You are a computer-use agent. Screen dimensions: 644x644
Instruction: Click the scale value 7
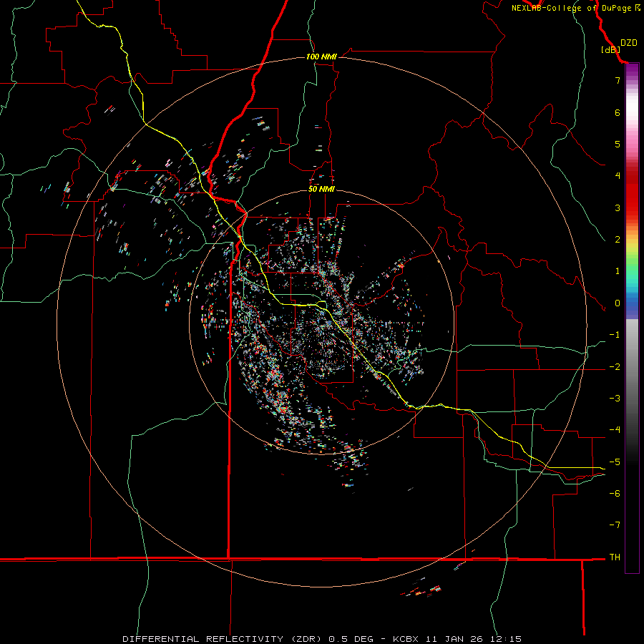(618, 80)
